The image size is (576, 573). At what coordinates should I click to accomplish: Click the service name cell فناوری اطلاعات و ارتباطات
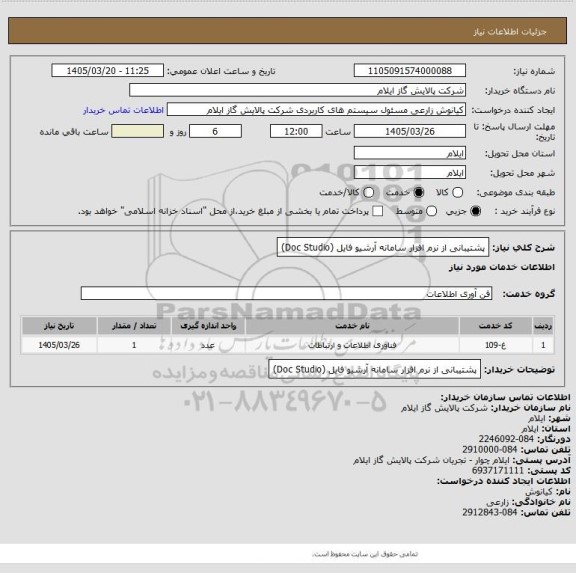click(x=352, y=345)
